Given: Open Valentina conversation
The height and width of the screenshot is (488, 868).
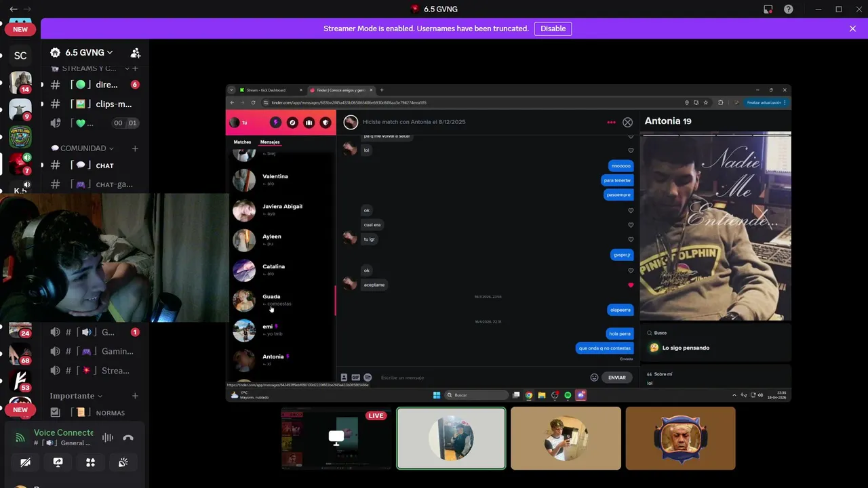Looking at the screenshot, I should coord(281,180).
